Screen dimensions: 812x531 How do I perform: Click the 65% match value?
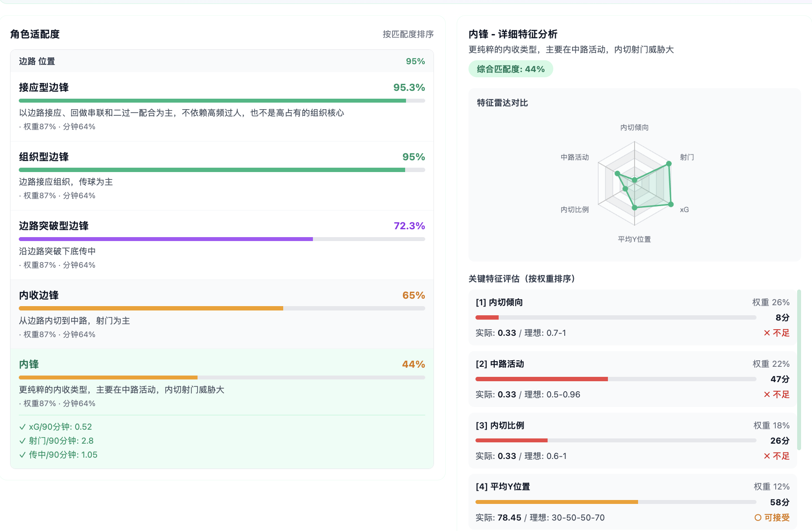point(413,295)
